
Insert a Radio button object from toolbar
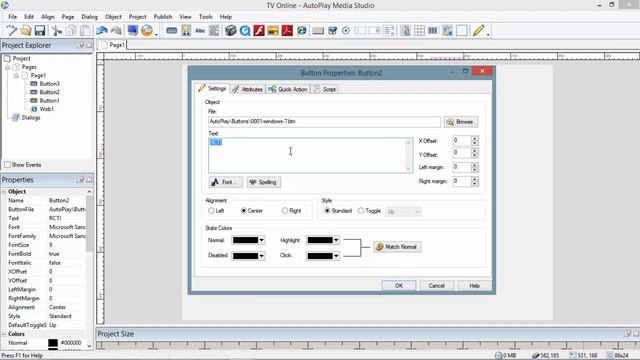[346, 31]
